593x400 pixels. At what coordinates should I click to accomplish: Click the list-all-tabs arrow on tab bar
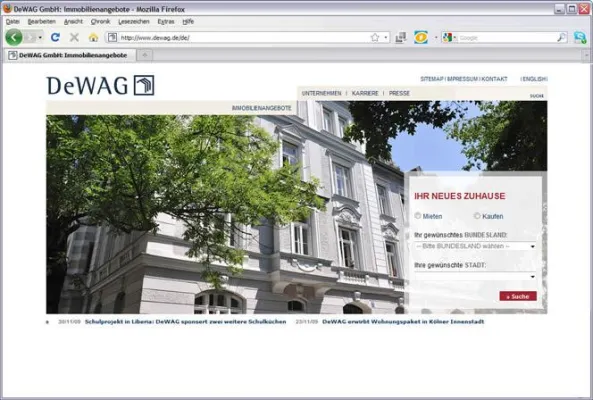586,56
